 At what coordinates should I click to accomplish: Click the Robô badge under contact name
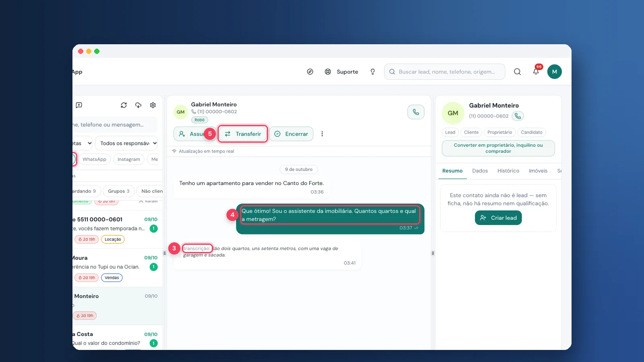(x=200, y=120)
